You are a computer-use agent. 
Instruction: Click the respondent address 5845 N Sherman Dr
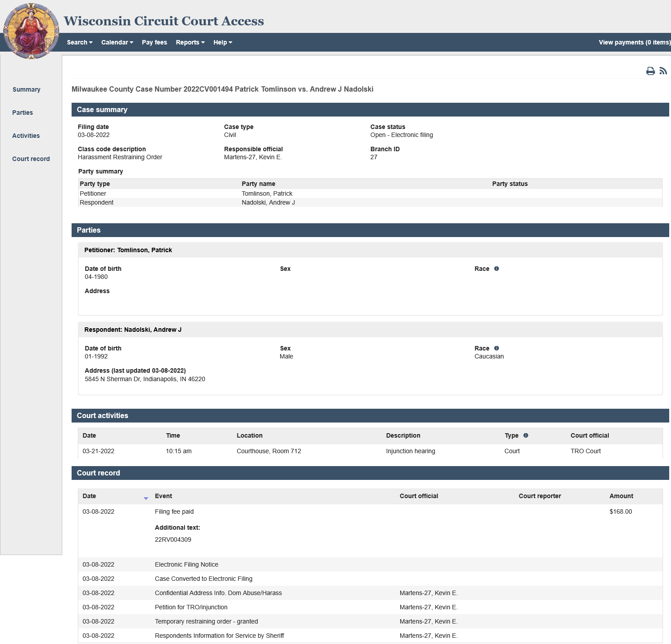145,379
